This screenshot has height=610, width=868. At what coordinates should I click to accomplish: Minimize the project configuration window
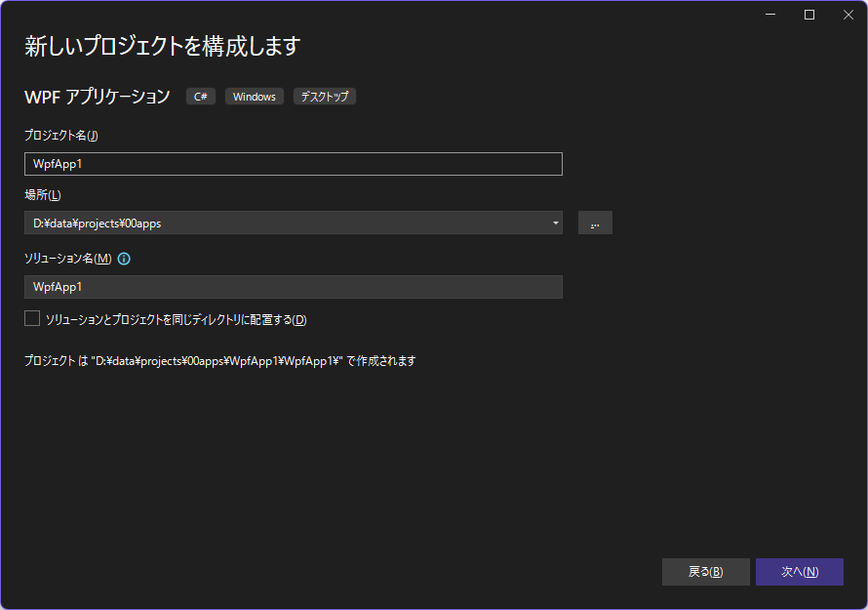[x=770, y=15]
